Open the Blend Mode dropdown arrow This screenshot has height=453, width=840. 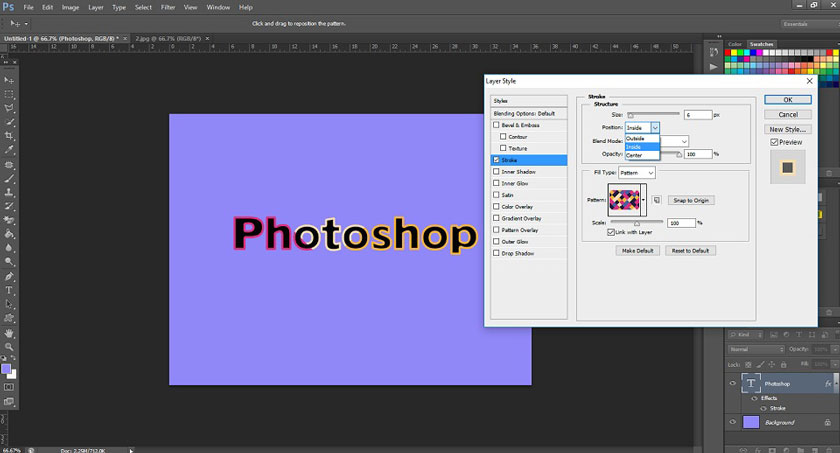[684, 141]
